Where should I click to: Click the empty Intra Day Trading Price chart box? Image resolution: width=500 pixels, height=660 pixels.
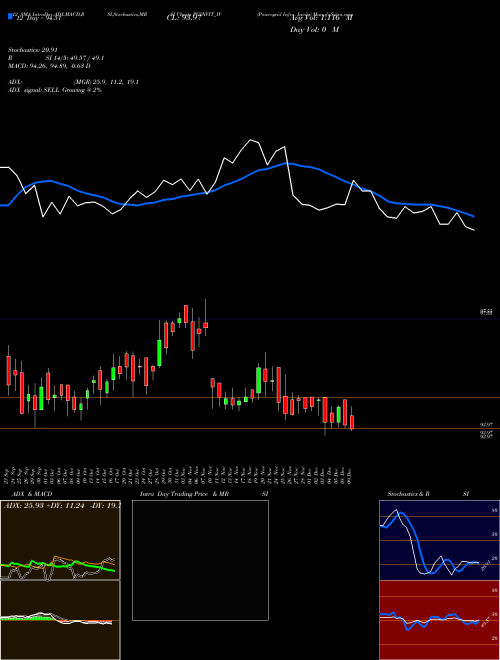click(x=200, y=560)
